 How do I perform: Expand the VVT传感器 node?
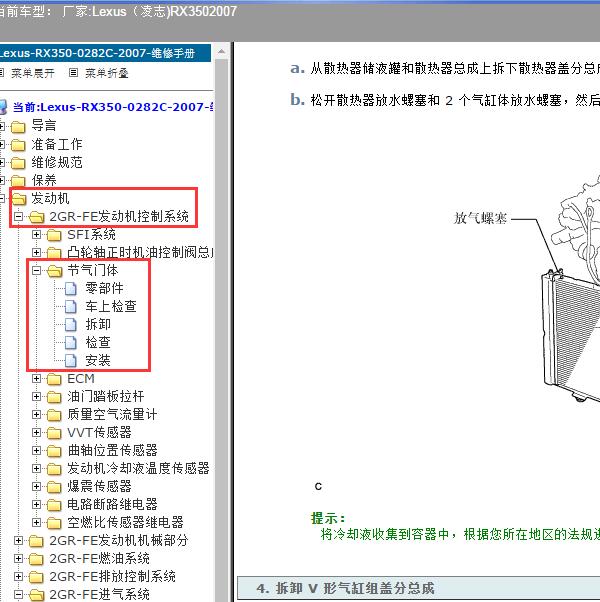36,432
